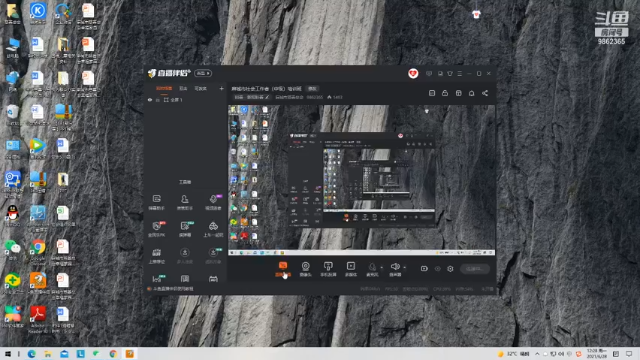Open first tool in toolbox bottom row
Viewport: 640px width, 360px height.
point(157,279)
